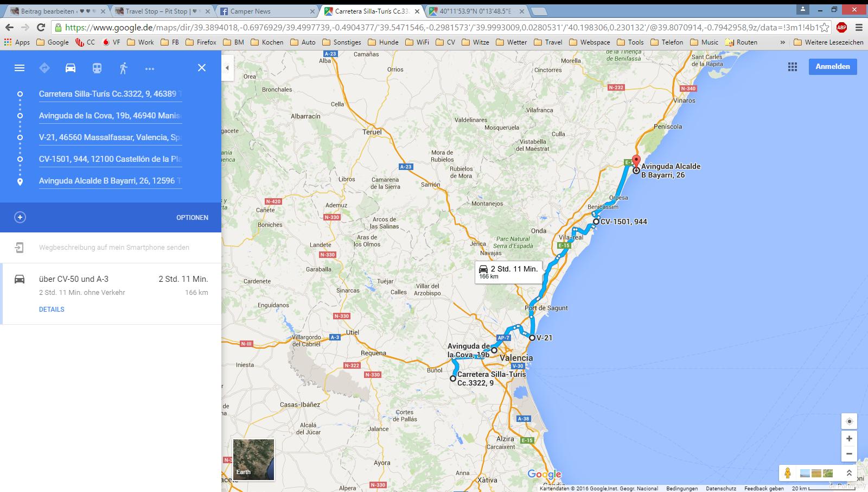Image resolution: width=868 pixels, height=492 pixels.
Task: Edit Avinguda de la Cova waypoint field
Action: point(110,116)
